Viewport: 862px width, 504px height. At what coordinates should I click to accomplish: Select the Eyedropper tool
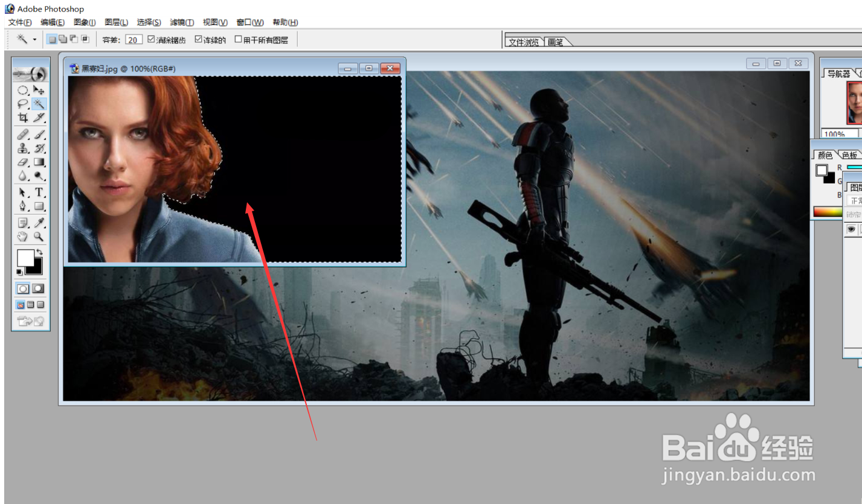click(39, 223)
